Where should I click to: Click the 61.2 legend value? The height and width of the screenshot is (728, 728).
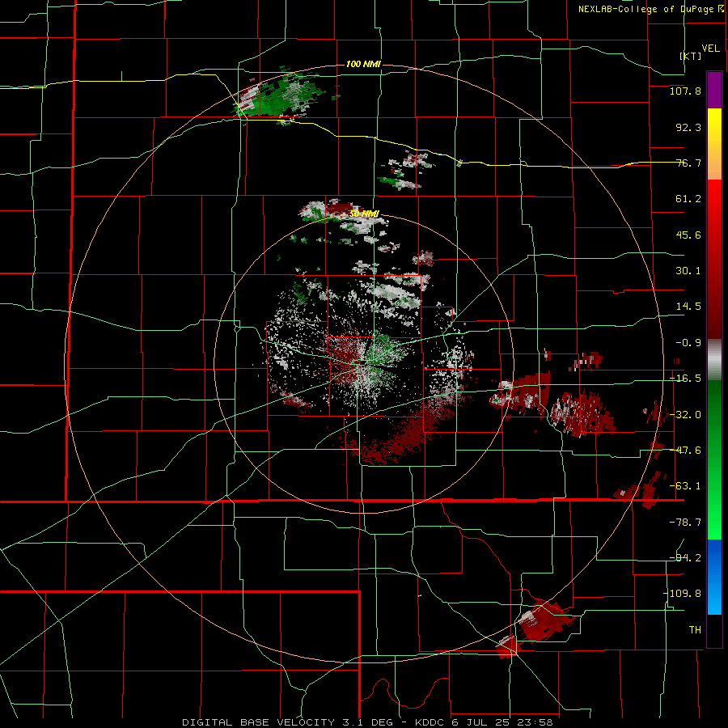pos(688,199)
